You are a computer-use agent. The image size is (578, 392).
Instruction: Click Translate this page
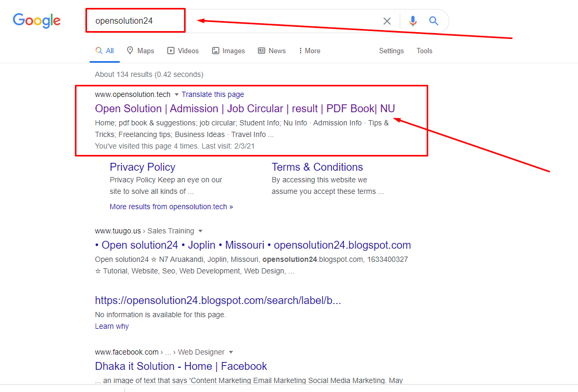pyautogui.click(x=213, y=94)
